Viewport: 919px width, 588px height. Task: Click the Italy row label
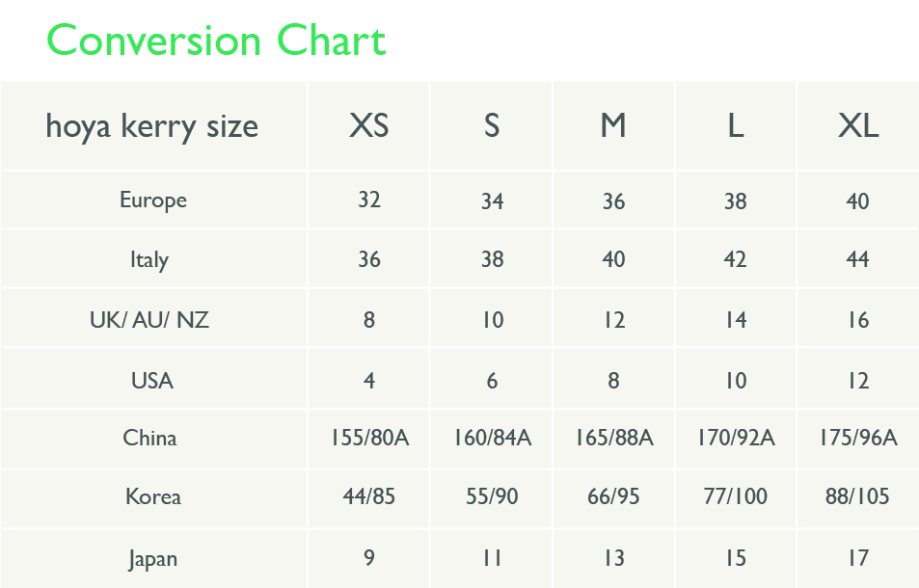coord(149,259)
